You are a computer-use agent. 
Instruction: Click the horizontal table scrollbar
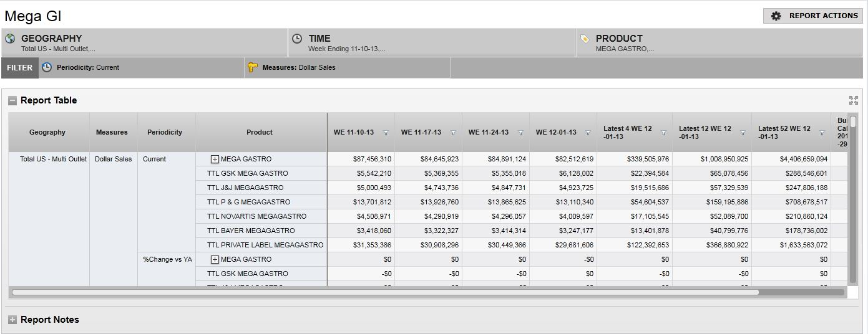pos(385,292)
